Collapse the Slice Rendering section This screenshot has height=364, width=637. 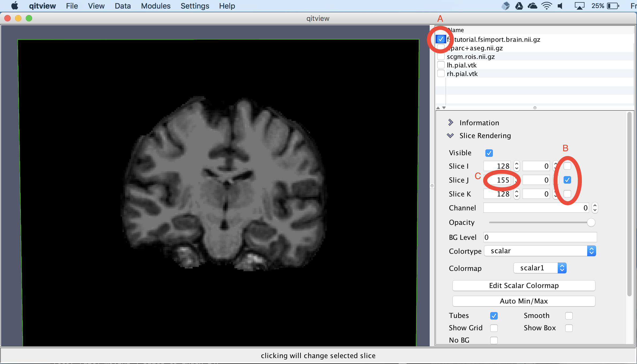point(451,136)
